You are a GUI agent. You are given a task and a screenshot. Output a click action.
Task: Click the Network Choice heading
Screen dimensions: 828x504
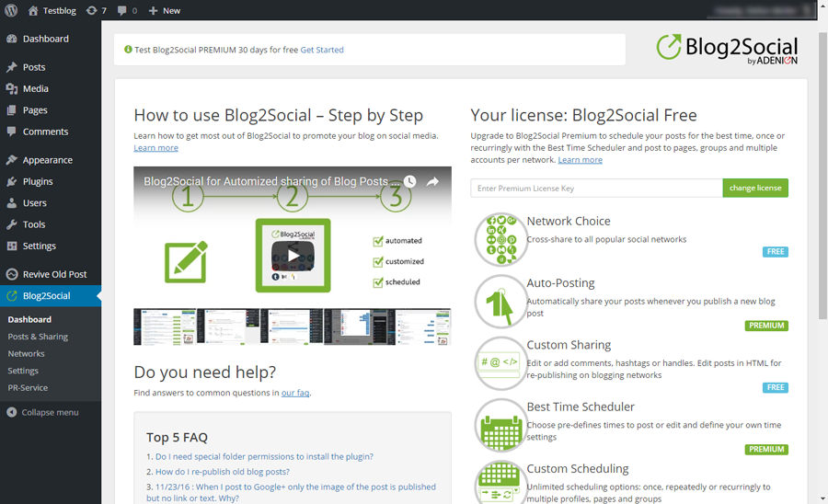click(569, 221)
